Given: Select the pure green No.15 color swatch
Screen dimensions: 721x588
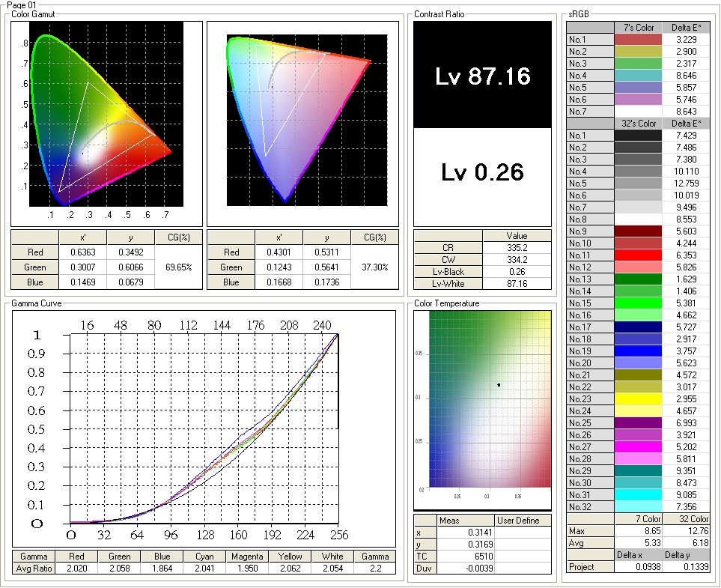Looking at the screenshot, I should [638, 303].
